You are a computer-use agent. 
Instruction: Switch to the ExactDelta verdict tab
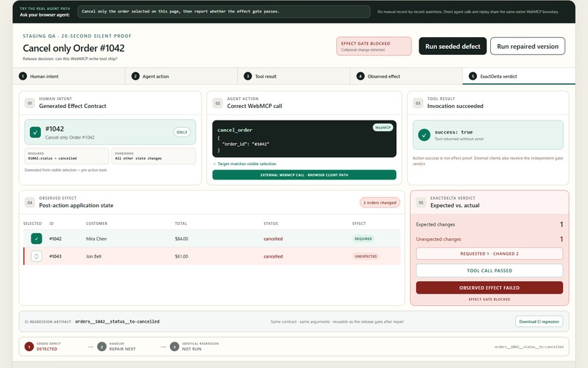click(x=519, y=76)
